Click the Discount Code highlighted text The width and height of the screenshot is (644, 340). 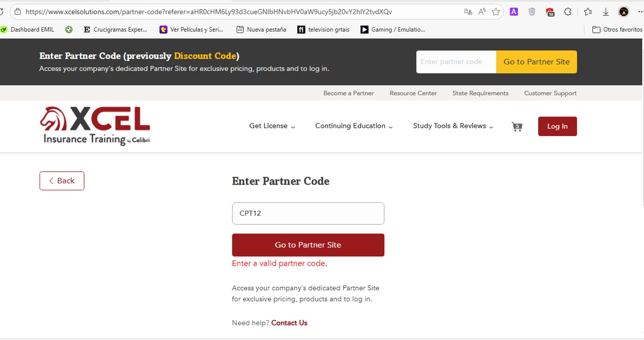tap(205, 56)
